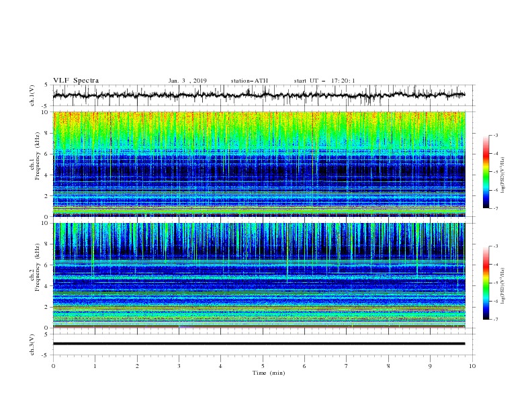Click the ch.3(V) axis label
Image resolution: width=532 pixels, height=411 pixels.
coord(32,345)
